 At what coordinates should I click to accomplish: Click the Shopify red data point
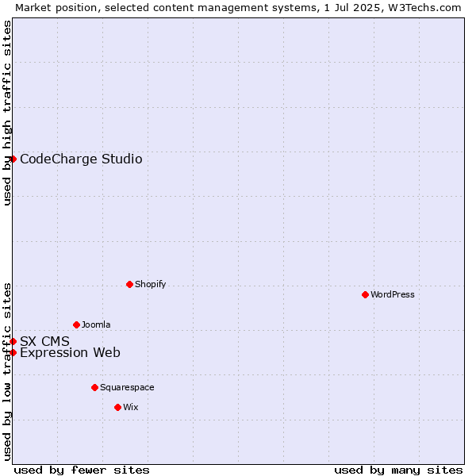pyautogui.click(x=129, y=285)
